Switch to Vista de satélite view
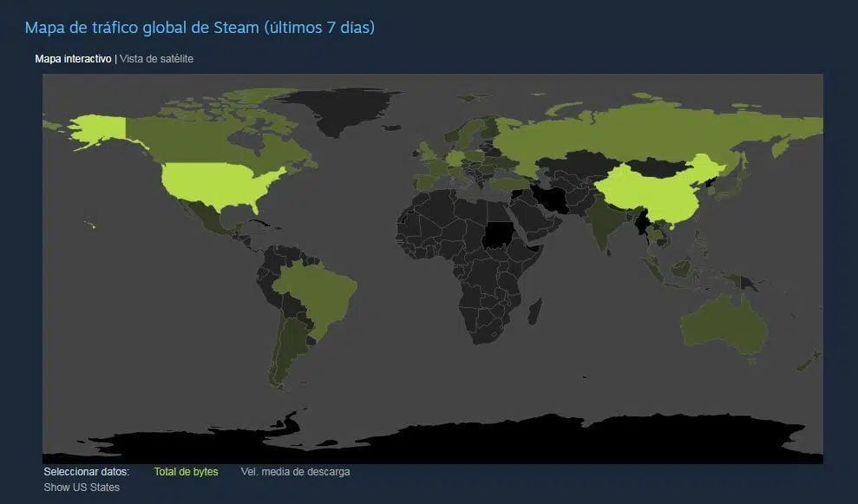This screenshot has height=504, width=858. pyautogui.click(x=156, y=58)
